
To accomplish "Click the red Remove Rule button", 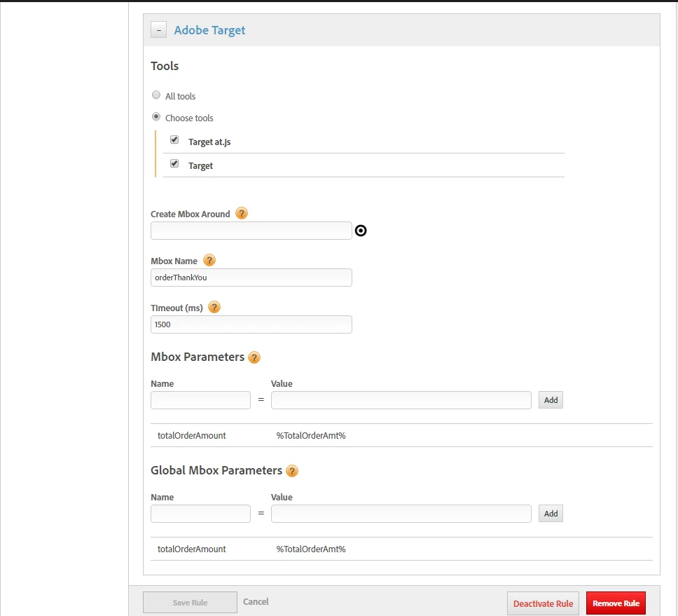I will [616, 603].
